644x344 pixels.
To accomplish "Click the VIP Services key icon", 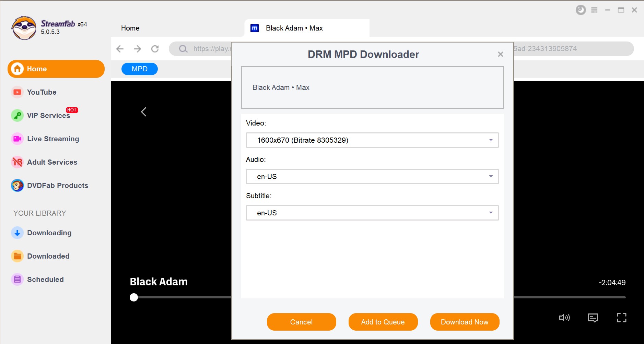I will pyautogui.click(x=17, y=116).
